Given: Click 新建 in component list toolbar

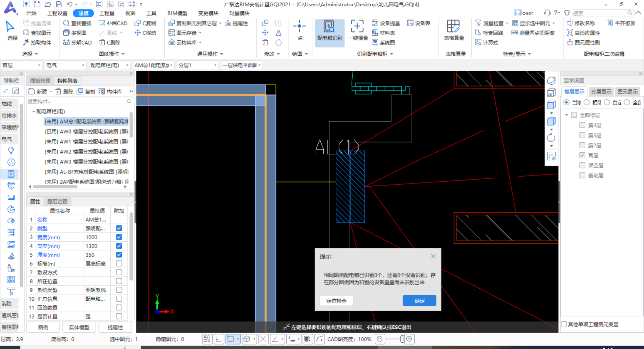Looking at the screenshot, I should (x=38, y=91).
